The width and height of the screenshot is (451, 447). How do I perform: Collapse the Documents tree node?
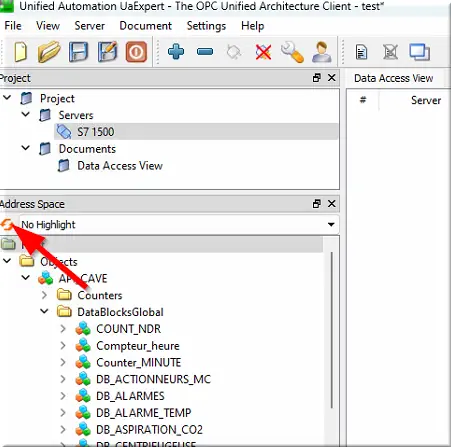click(26, 148)
